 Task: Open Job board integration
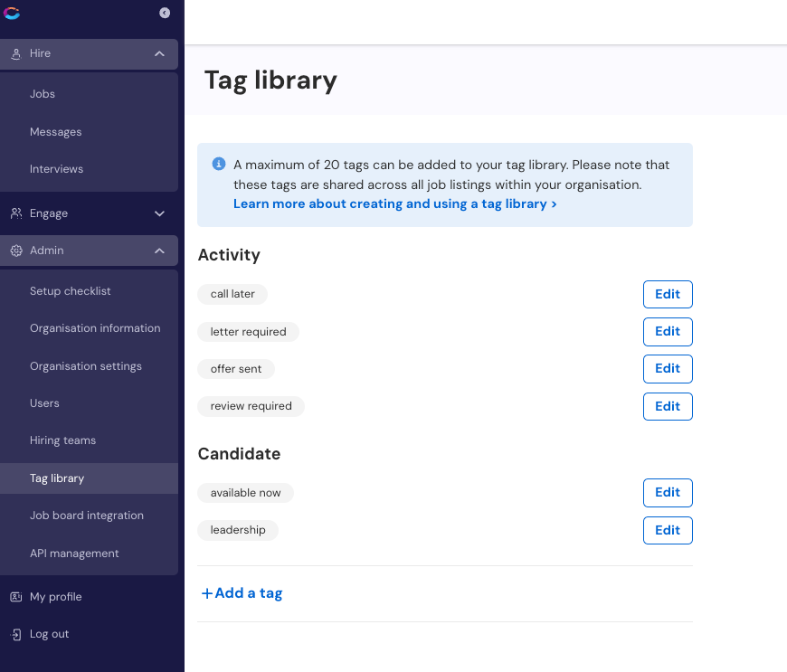[x=87, y=516]
